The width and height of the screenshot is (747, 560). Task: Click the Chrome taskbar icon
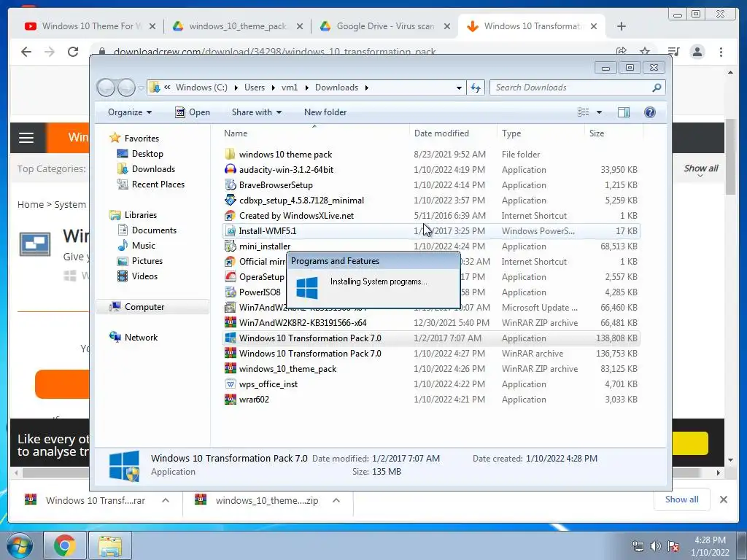(65, 545)
